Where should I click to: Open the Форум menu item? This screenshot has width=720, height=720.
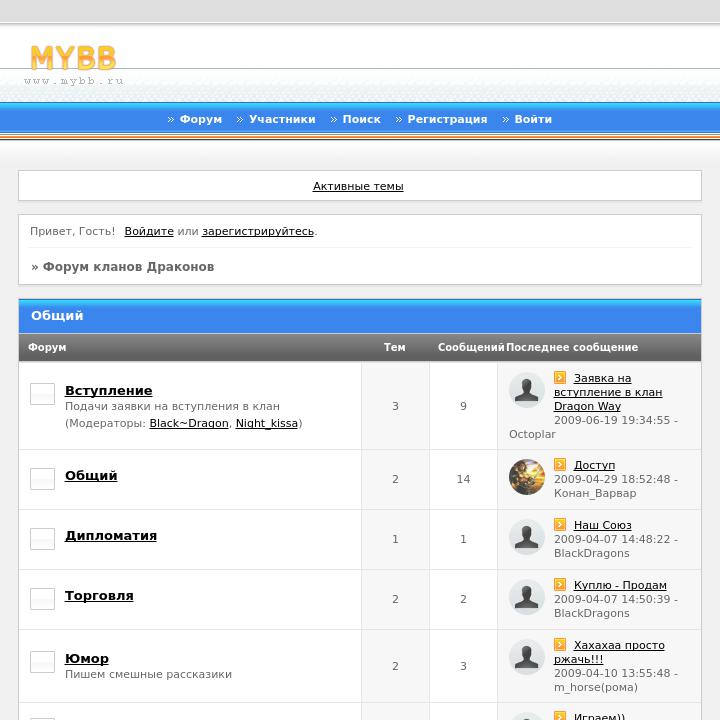tap(201, 119)
